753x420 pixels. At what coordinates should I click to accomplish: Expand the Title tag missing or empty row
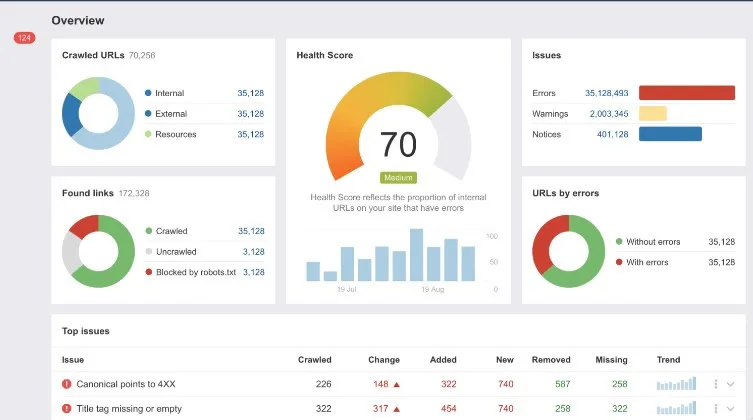point(730,408)
